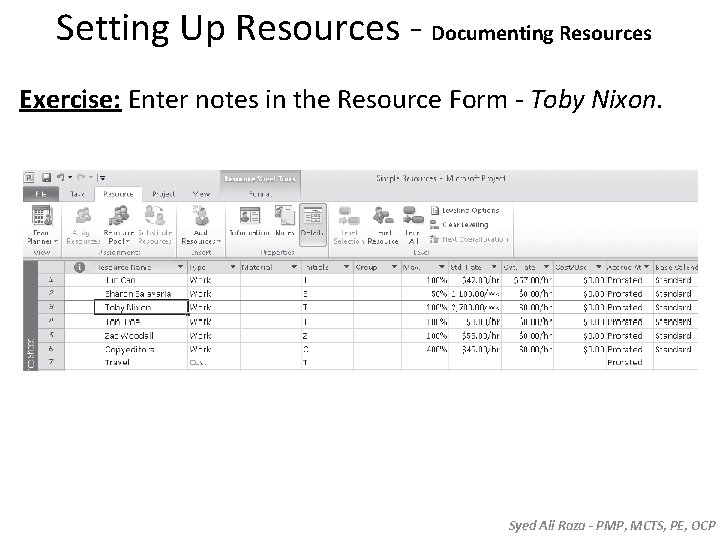Image resolution: width=720 pixels, height=540 pixels.
Task: Select the Copyeditors name cell
Action: [141, 349]
